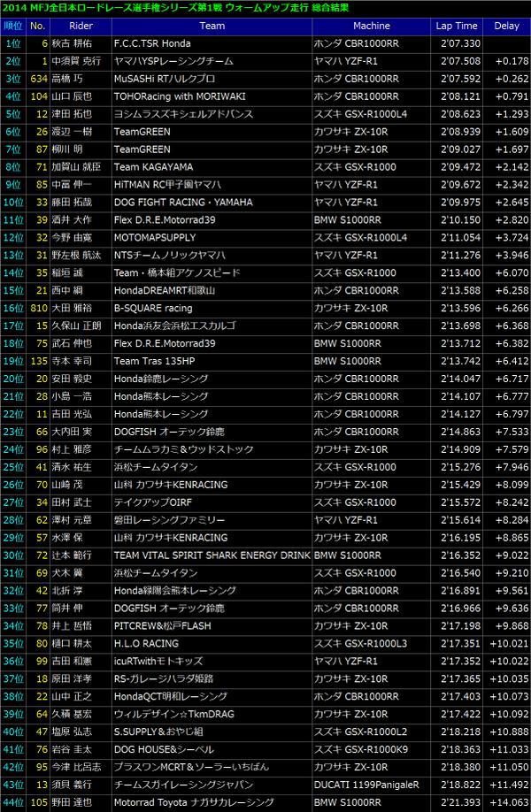Click the No. column header
This screenshot has height=812, width=531.
point(37,26)
